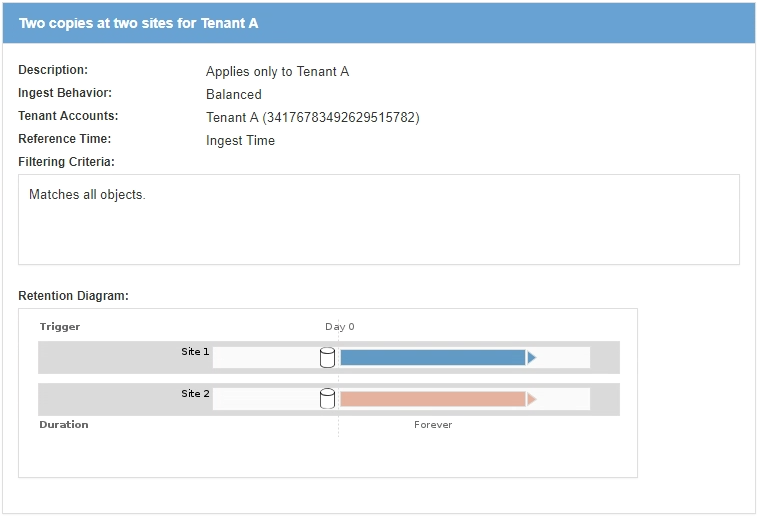Click the Duration label in the diagram

tap(64, 425)
